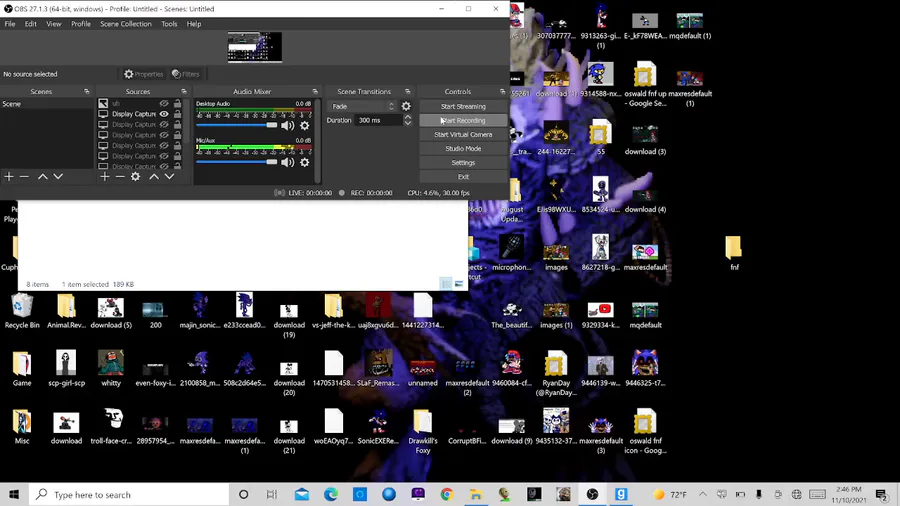Hide the active Display Capture source

coord(164,114)
